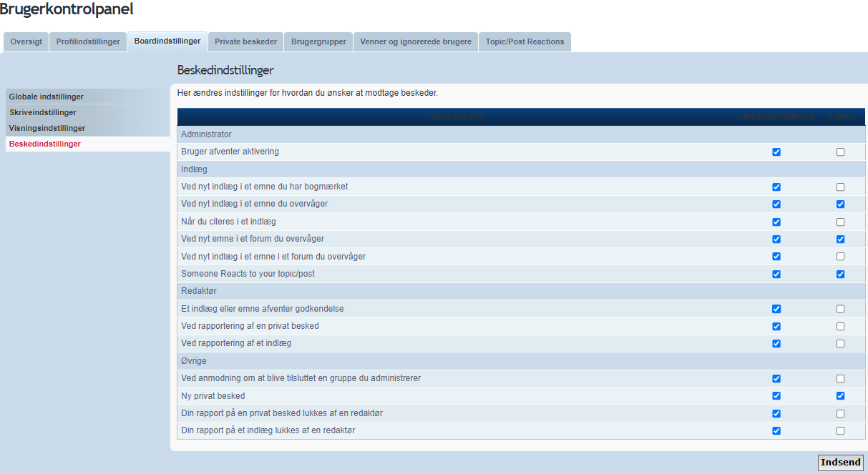Uncheck e-mail for Someone Reacts to your topic/post
The height and width of the screenshot is (474, 868).
[x=840, y=274]
